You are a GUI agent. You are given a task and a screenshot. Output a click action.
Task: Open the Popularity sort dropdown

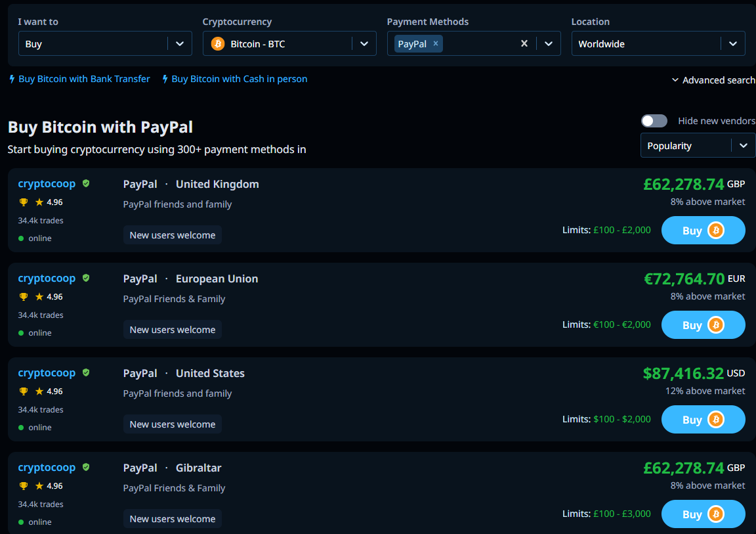point(698,145)
